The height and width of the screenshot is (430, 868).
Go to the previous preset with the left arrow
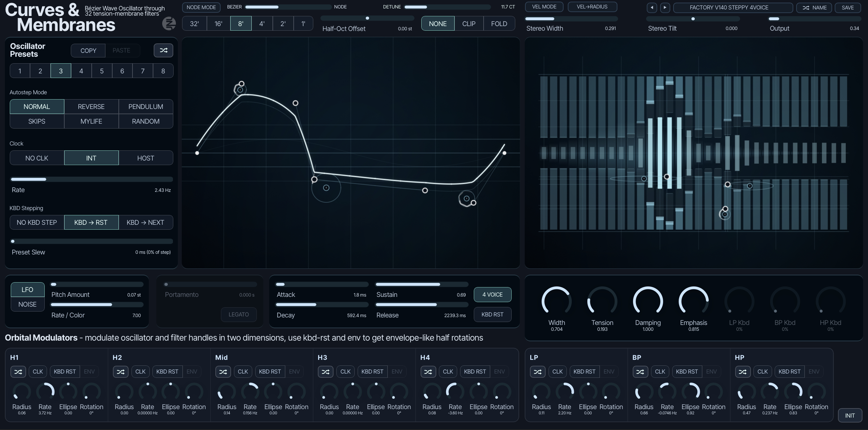point(652,8)
